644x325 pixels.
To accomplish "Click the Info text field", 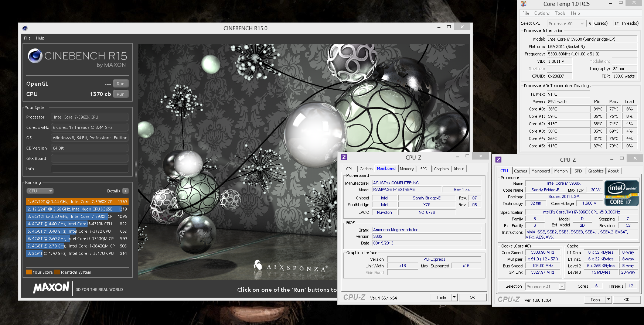I will coord(90,169).
